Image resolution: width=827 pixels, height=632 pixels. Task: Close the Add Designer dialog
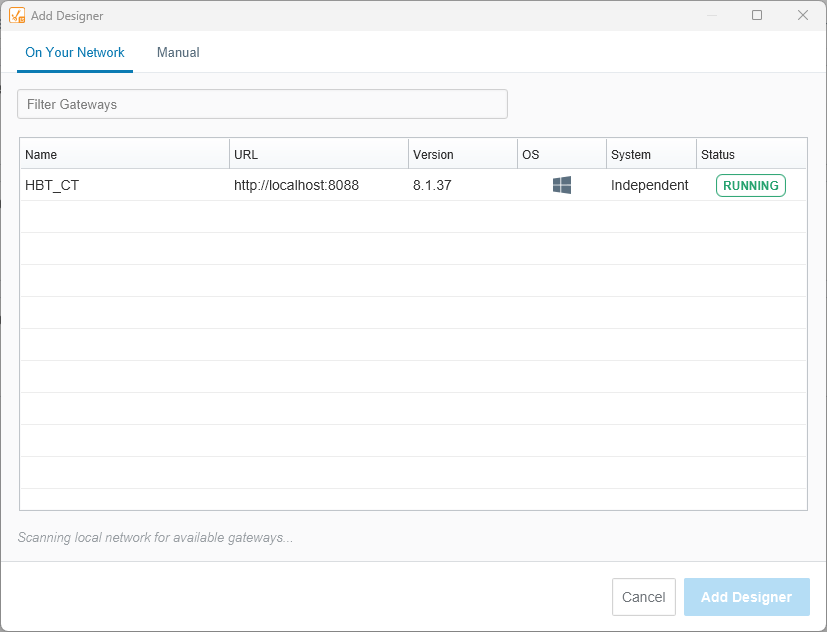(802, 15)
